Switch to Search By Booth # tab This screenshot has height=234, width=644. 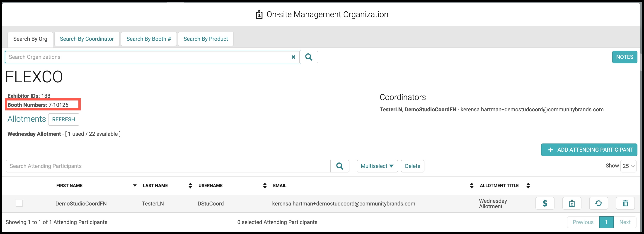[x=149, y=39]
